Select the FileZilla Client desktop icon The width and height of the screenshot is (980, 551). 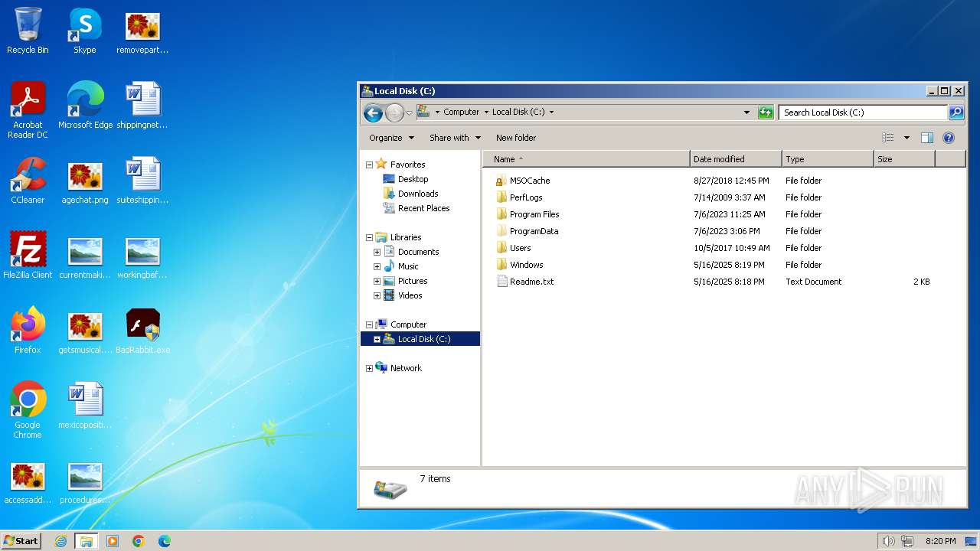tap(28, 256)
